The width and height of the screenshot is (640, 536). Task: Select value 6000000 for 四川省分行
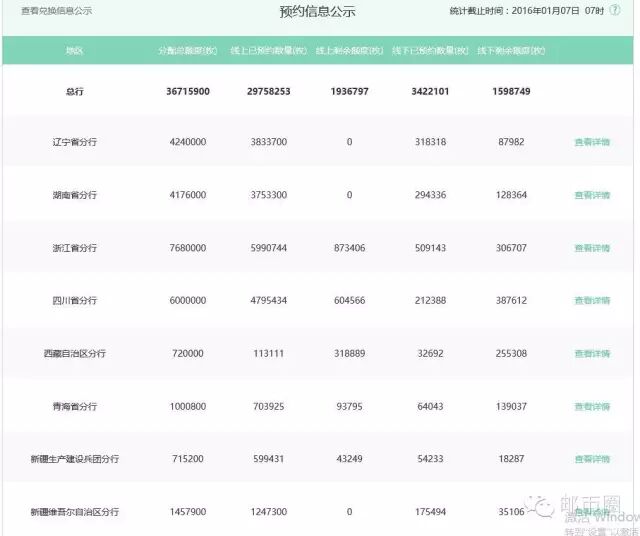coord(188,300)
